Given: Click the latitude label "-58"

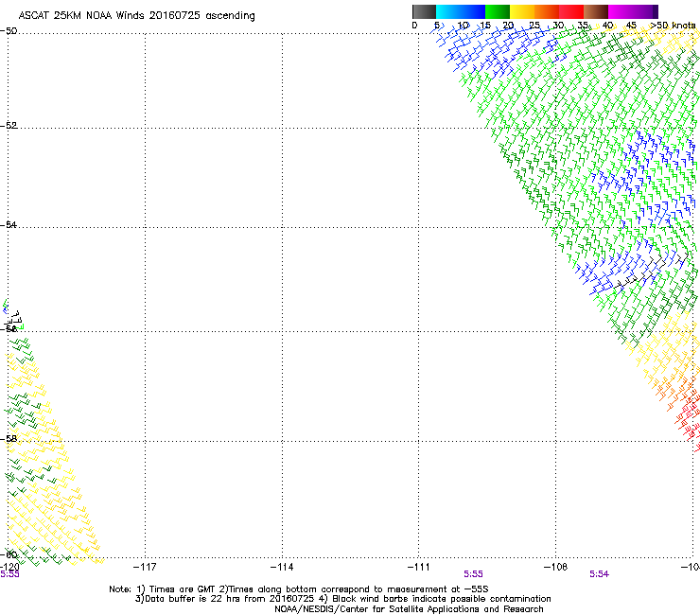Looking at the screenshot, I should [9, 439].
